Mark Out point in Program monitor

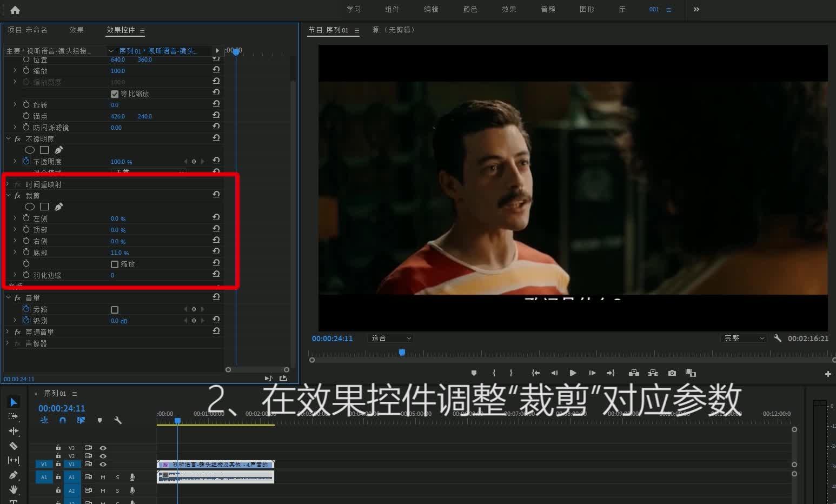[511, 373]
